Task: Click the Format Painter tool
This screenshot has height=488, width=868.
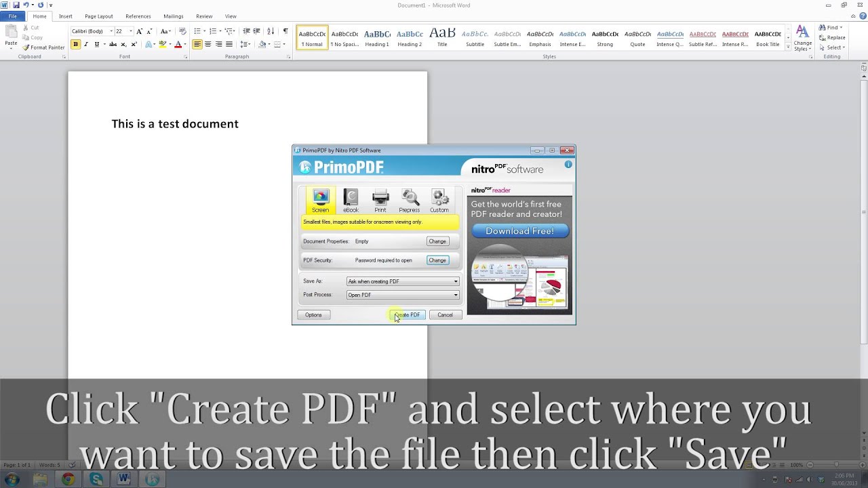Action: (43, 47)
